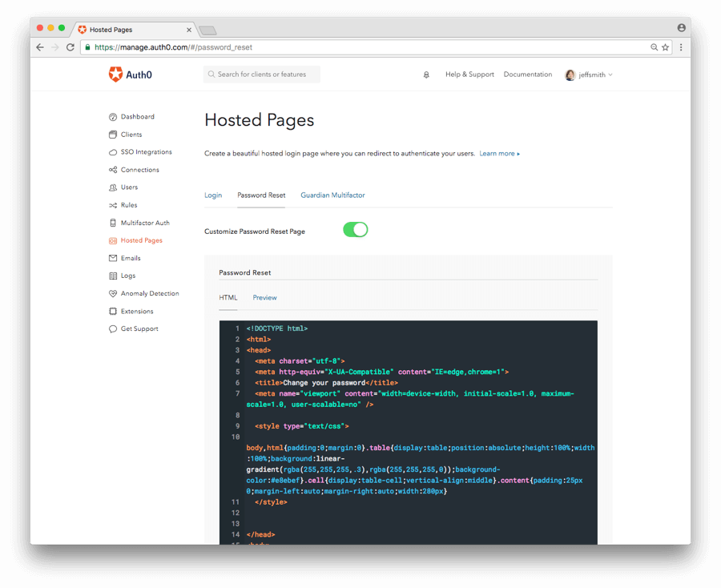Toggle Customize Password Reset Page switch
Viewport: 721px width, 588px height.
pos(355,229)
